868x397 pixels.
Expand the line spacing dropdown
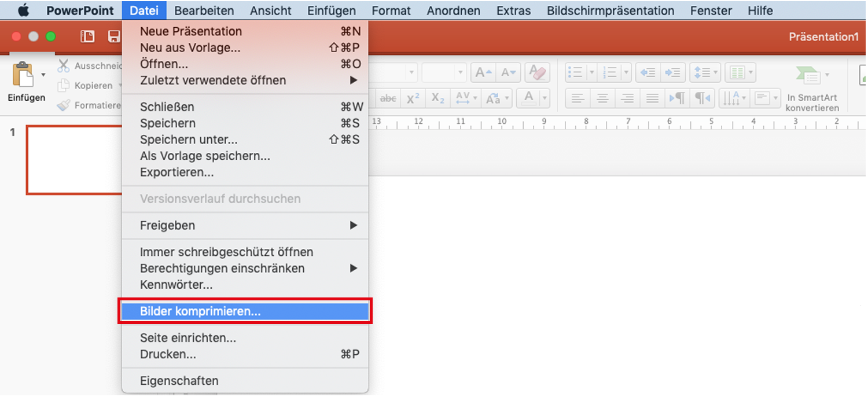[716, 73]
